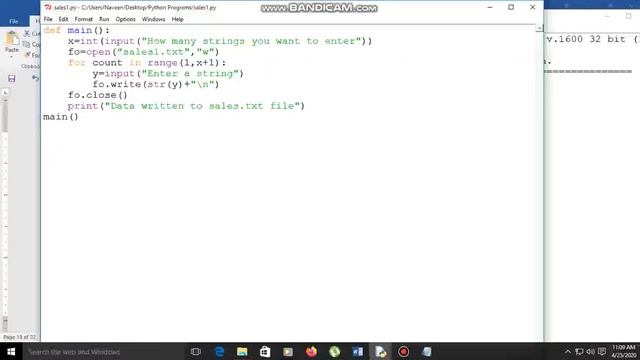Click the Undo arrow in Word
This screenshot has height=360, width=640.
tap(36, 78)
